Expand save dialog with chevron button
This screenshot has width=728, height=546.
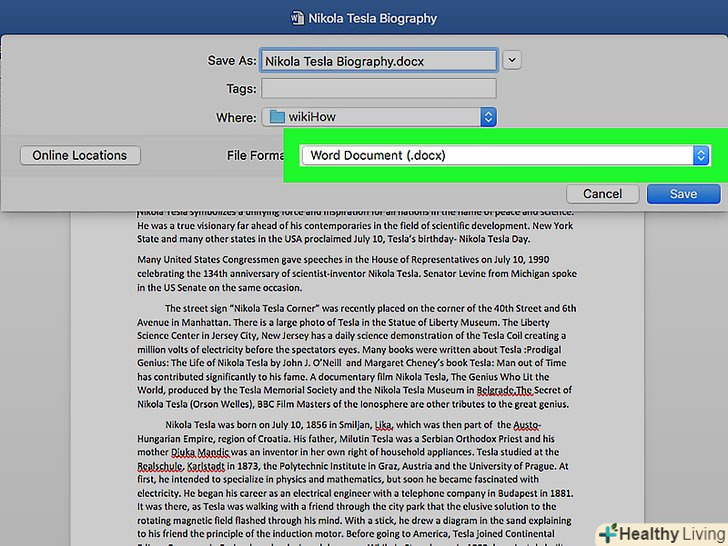512,60
